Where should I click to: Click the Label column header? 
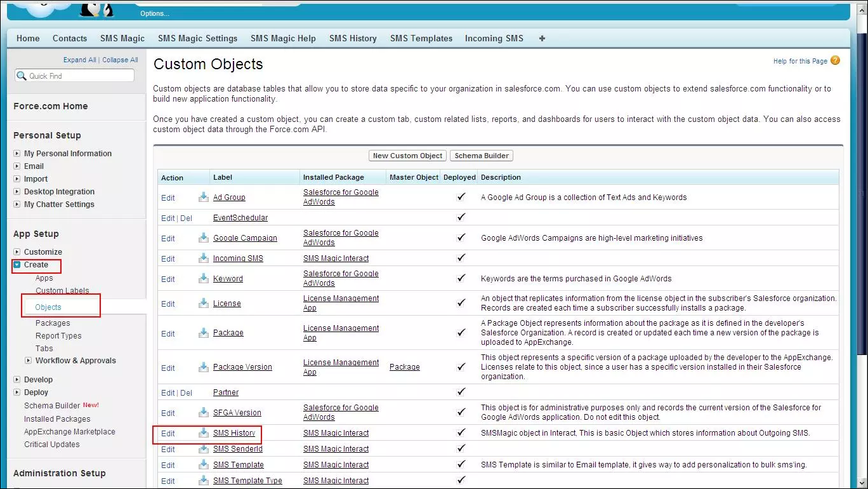coord(223,177)
